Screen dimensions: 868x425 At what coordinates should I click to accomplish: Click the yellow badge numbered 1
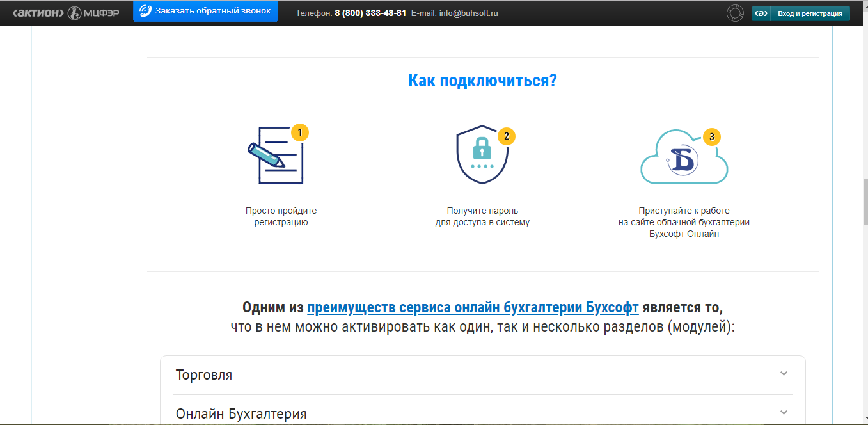pos(300,132)
